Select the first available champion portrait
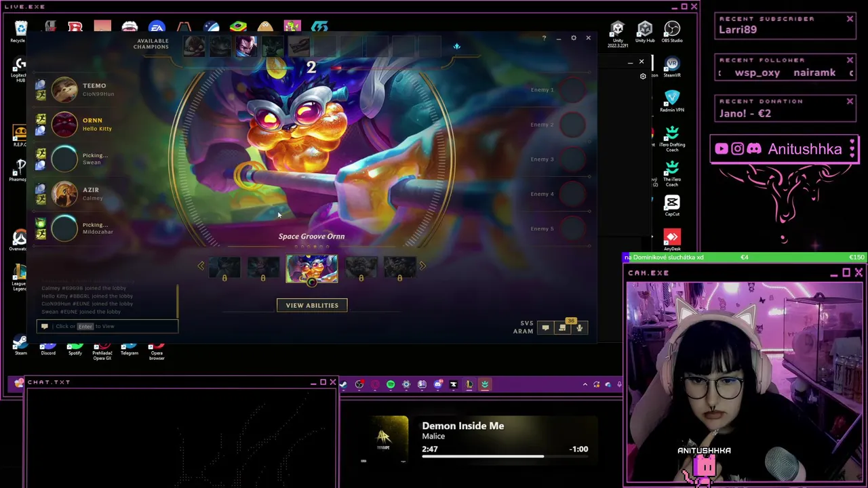Image resolution: width=868 pixels, height=488 pixels. coord(195,46)
